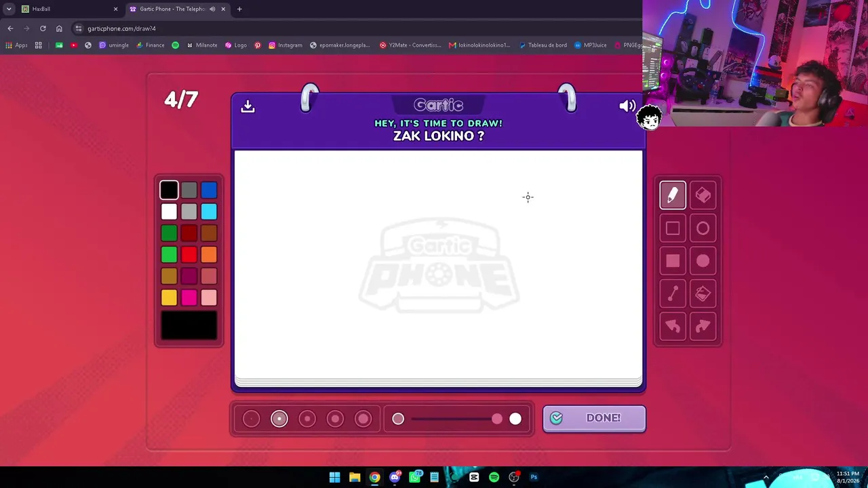Screen dimensions: 868x488
Task: Go back to the previous page
Action: click(x=10, y=28)
